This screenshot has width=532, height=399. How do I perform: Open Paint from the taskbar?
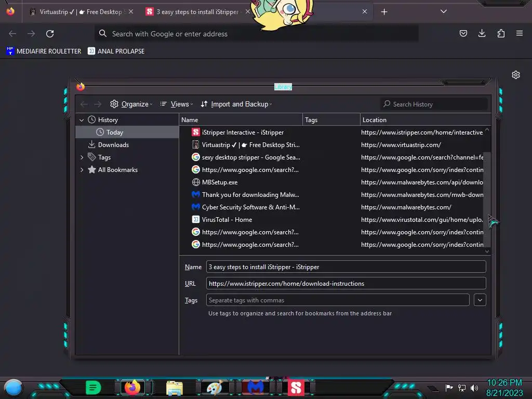[215, 388]
